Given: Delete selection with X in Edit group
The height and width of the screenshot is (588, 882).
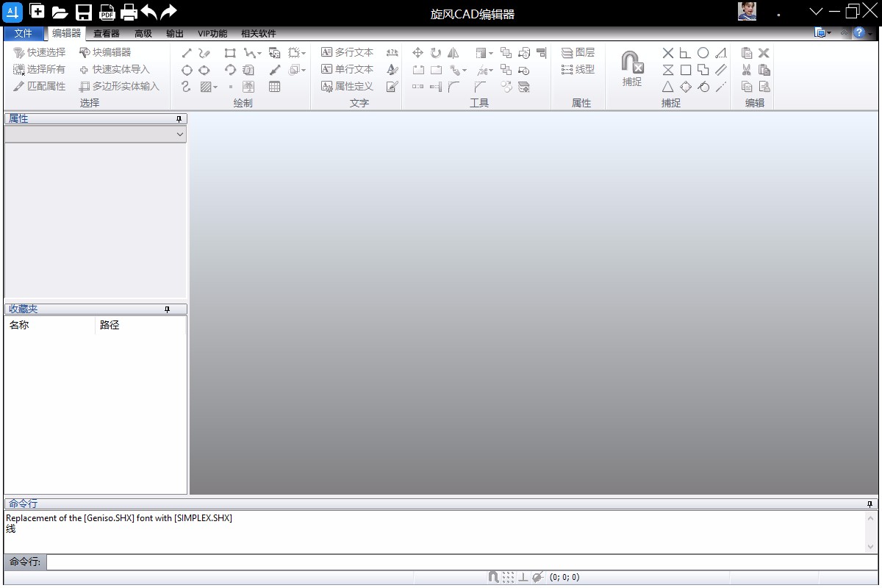Looking at the screenshot, I should pos(764,53).
